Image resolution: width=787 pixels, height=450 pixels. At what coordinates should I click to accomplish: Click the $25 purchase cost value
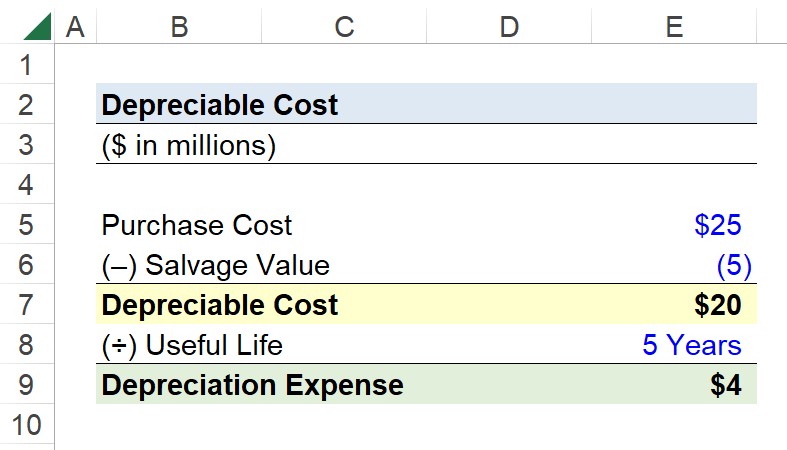(x=718, y=225)
